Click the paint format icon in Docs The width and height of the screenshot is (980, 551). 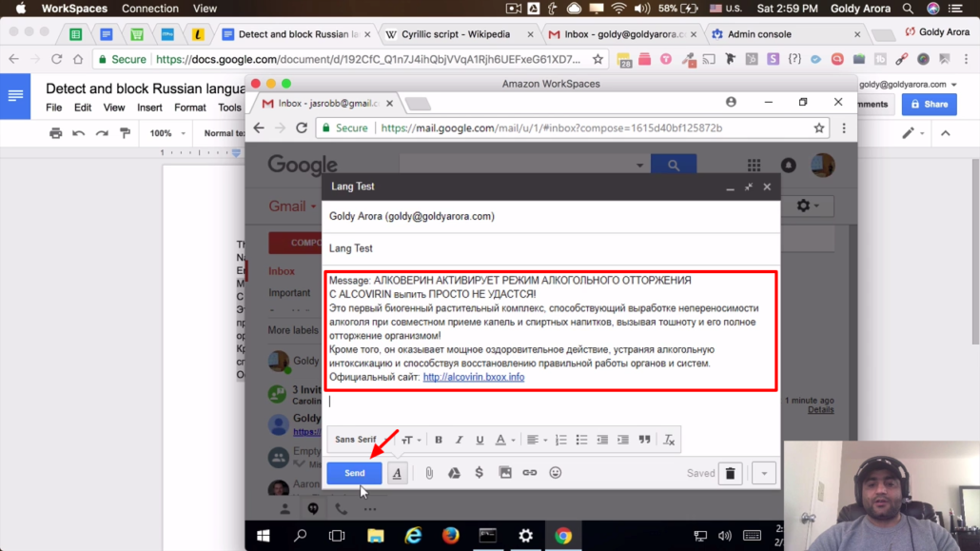coord(125,133)
